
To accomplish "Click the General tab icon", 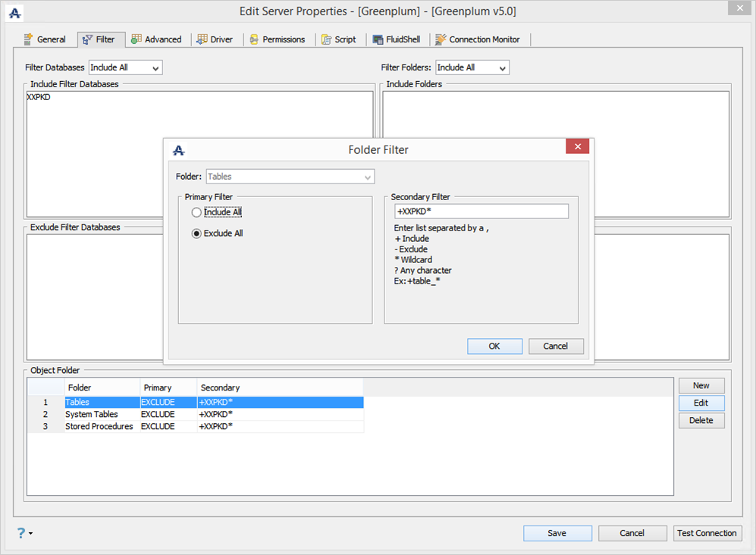I will point(29,39).
